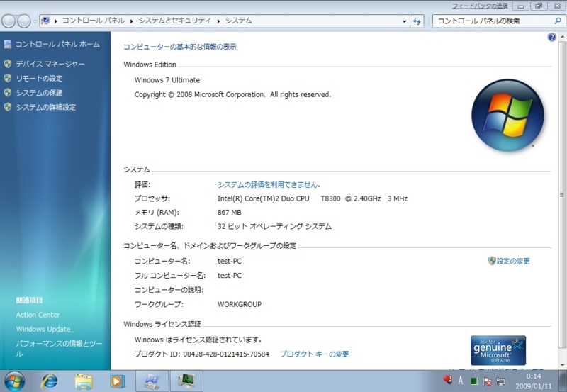Expand the chevron after コントロール パネル breadcrumb
Viewport: 567px width, 392px height.
coord(131,21)
